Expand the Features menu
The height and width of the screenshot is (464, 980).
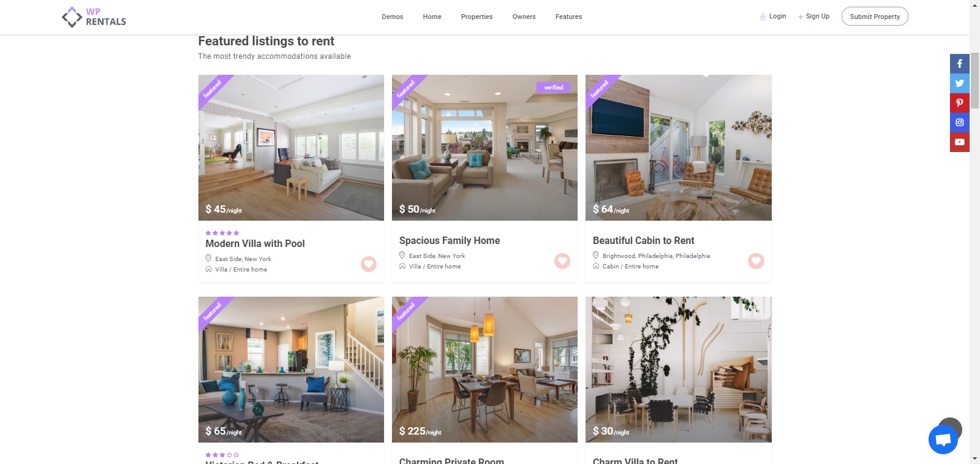click(568, 17)
